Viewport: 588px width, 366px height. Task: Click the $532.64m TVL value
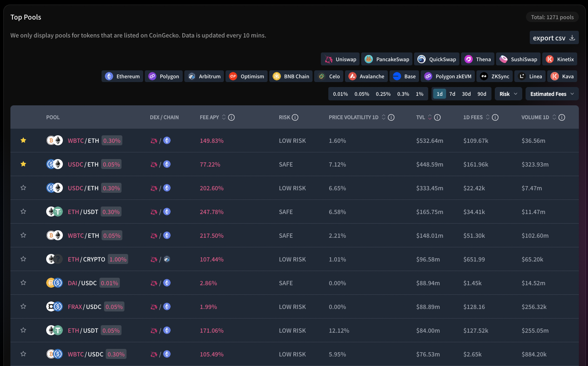coord(429,140)
